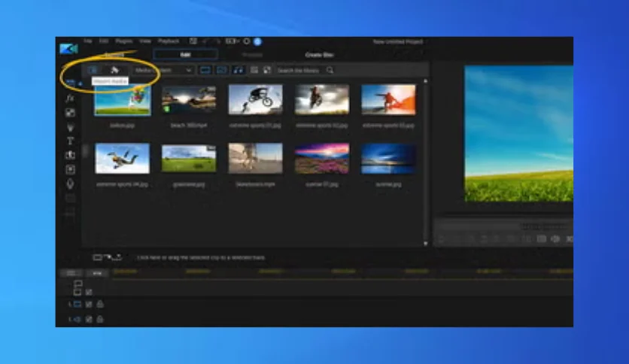Select the beach 360 video thumbnail
The image size is (629, 364).
click(x=189, y=100)
